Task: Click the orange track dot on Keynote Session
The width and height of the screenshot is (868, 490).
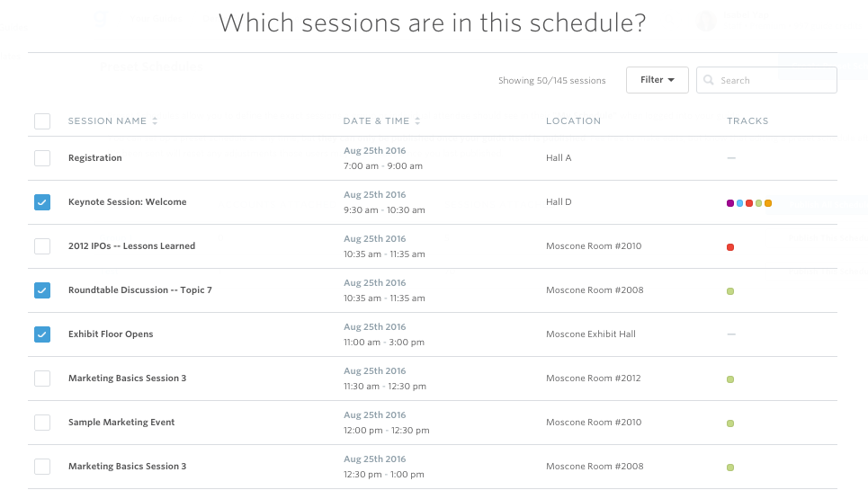Action: tap(768, 203)
